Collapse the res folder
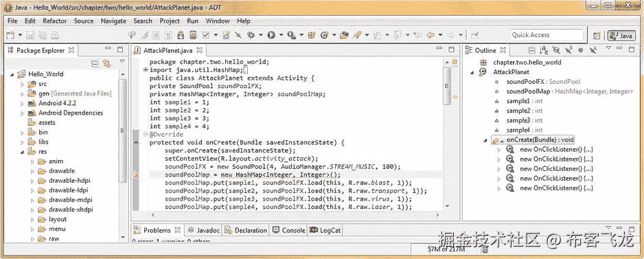The height and width of the screenshot is (259, 644). pyautogui.click(x=23, y=152)
